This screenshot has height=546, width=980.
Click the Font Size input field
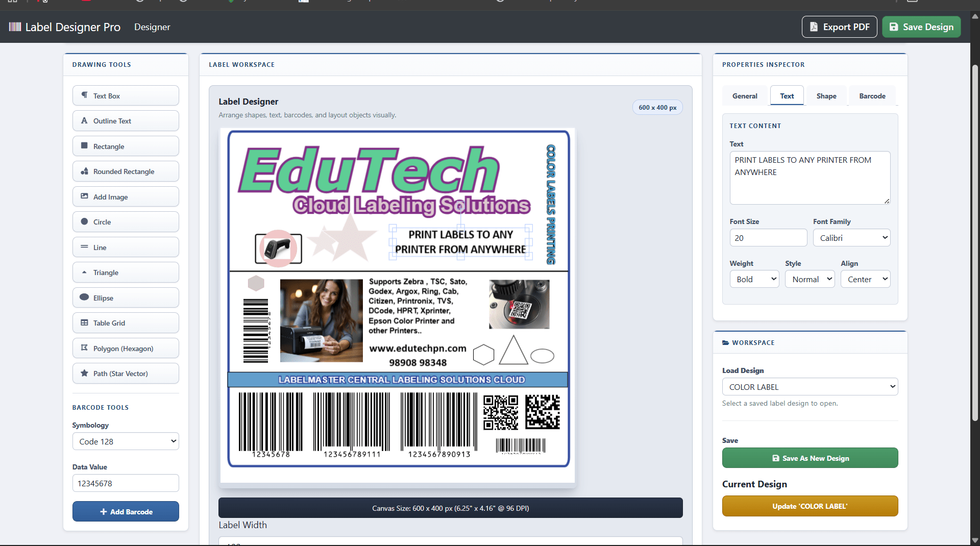(x=768, y=238)
